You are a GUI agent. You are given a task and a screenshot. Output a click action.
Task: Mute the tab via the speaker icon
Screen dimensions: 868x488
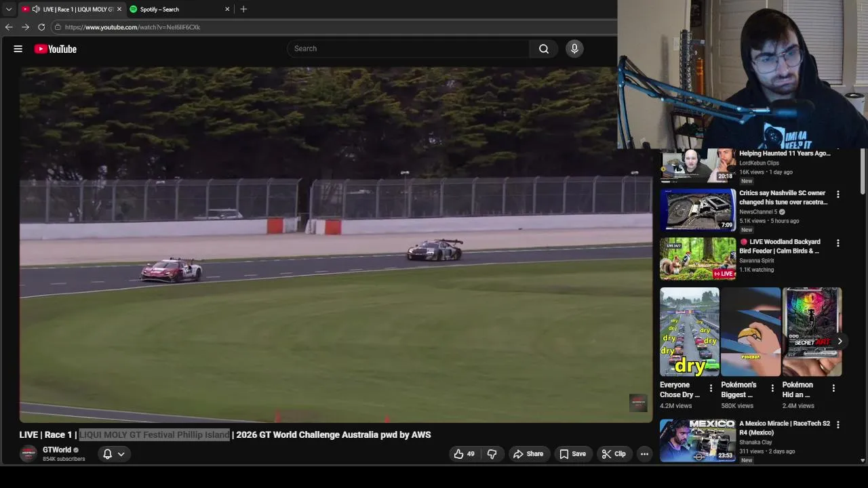tap(36, 9)
